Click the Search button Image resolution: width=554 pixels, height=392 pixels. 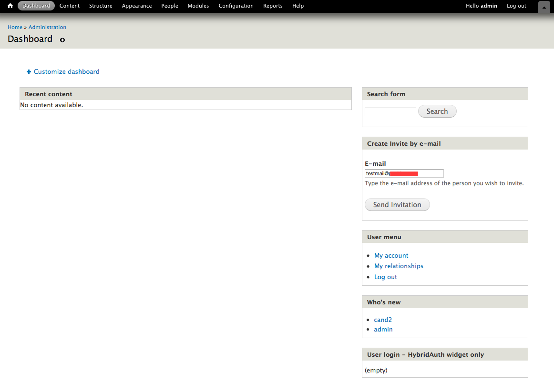coord(437,111)
